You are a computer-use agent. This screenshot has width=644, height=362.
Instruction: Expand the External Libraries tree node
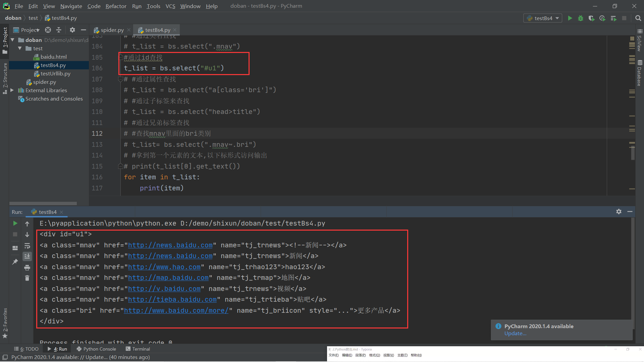(x=12, y=90)
